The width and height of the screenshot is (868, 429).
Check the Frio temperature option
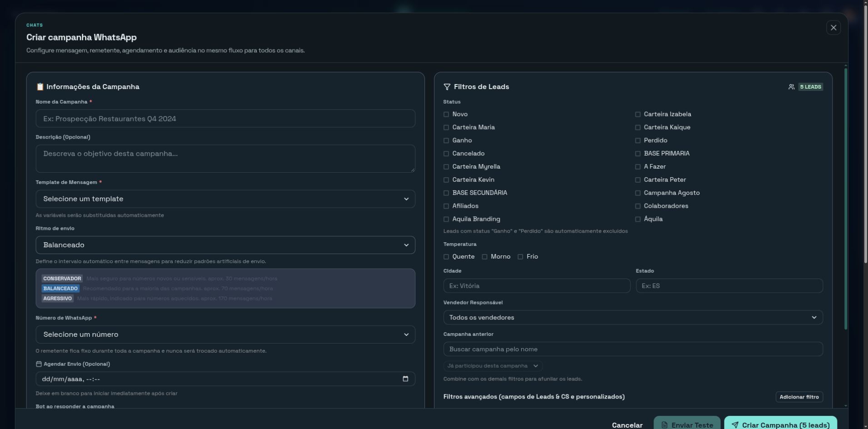pyautogui.click(x=520, y=257)
